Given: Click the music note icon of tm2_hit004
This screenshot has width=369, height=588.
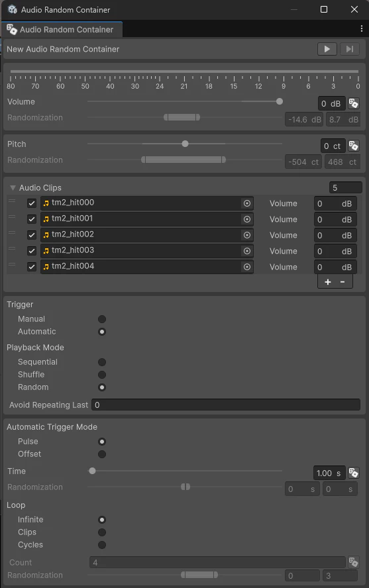Looking at the screenshot, I should [46, 267].
